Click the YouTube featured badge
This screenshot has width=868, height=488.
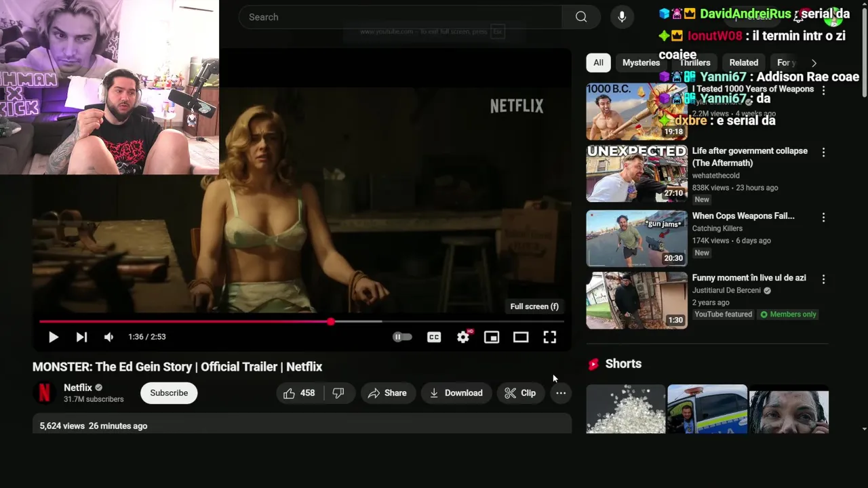(x=723, y=314)
